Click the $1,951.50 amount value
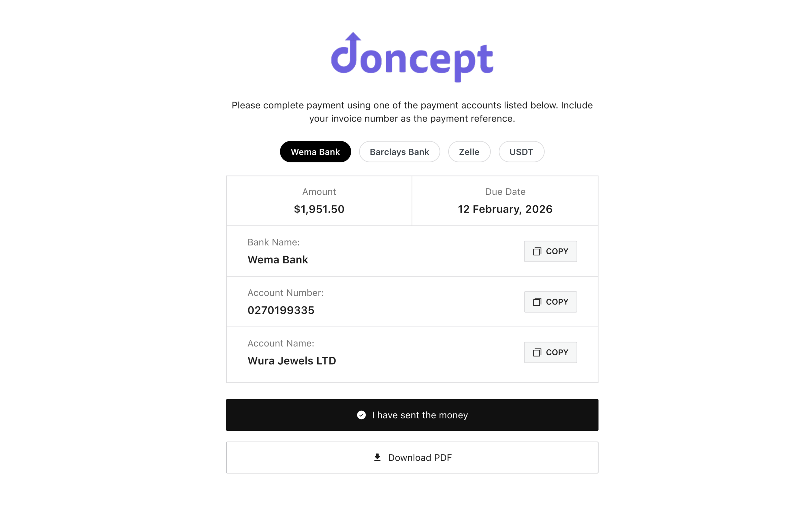The image size is (798, 532). pyautogui.click(x=319, y=209)
